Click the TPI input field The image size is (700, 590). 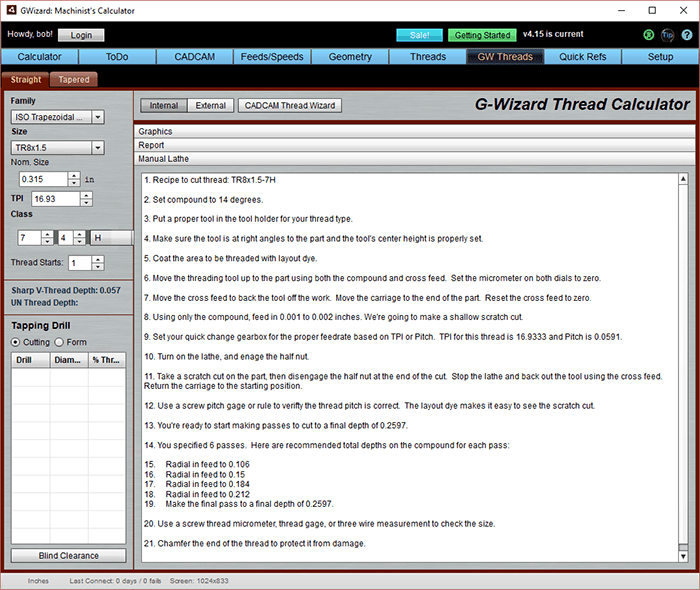[x=56, y=199]
